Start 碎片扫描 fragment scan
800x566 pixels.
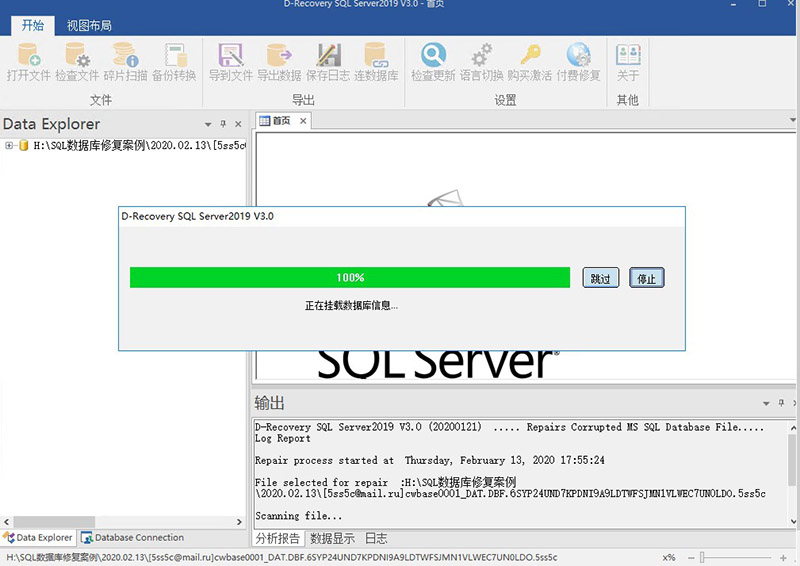click(125, 62)
